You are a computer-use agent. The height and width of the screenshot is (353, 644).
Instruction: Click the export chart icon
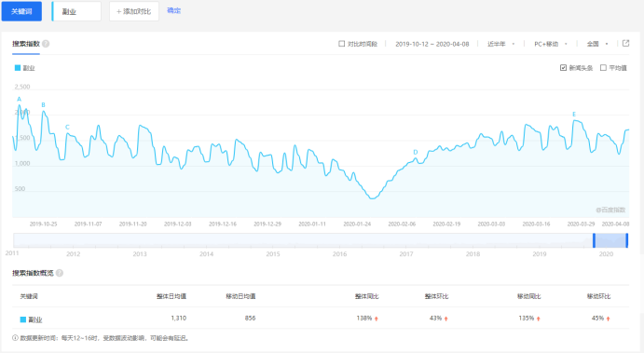click(x=625, y=43)
